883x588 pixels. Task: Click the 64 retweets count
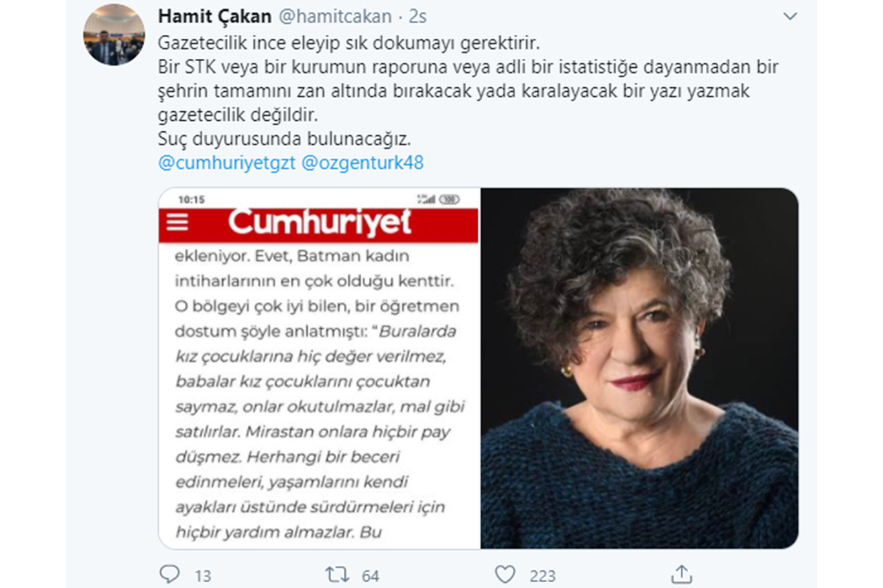[370, 576]
